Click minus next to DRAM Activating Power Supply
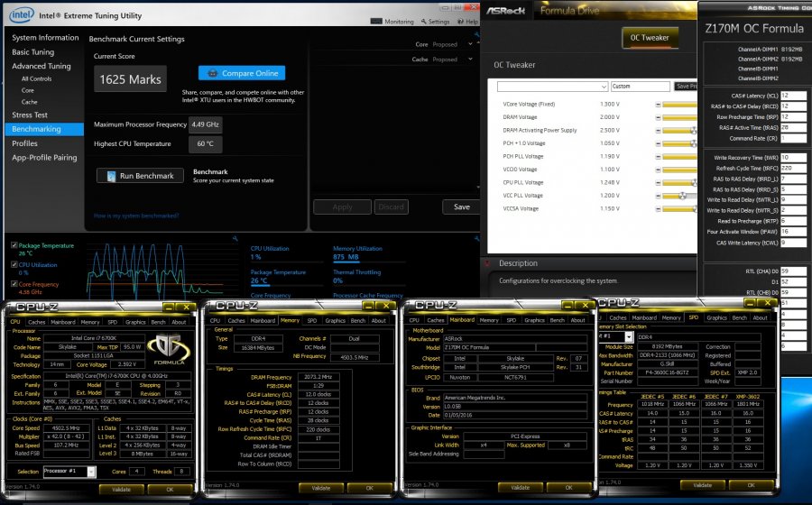 tap(658, 131)
